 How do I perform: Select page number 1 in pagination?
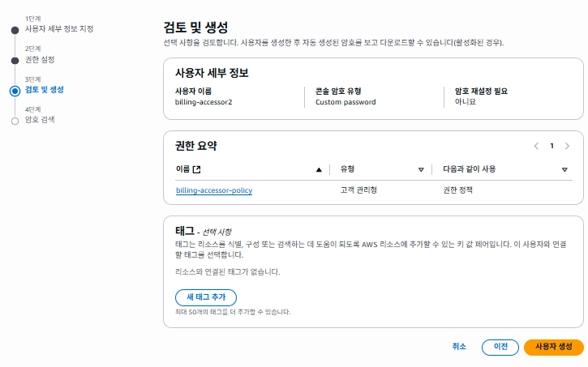click(552, 146)
